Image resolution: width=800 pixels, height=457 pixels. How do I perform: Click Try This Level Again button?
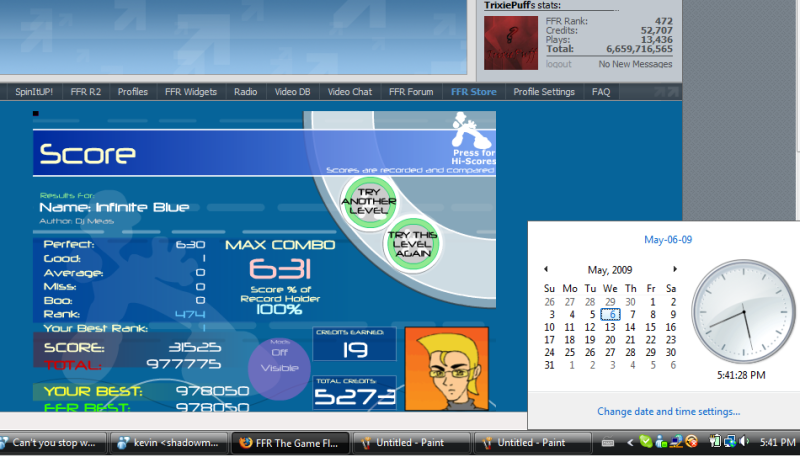pyautogui.click(x=413, y=243)
